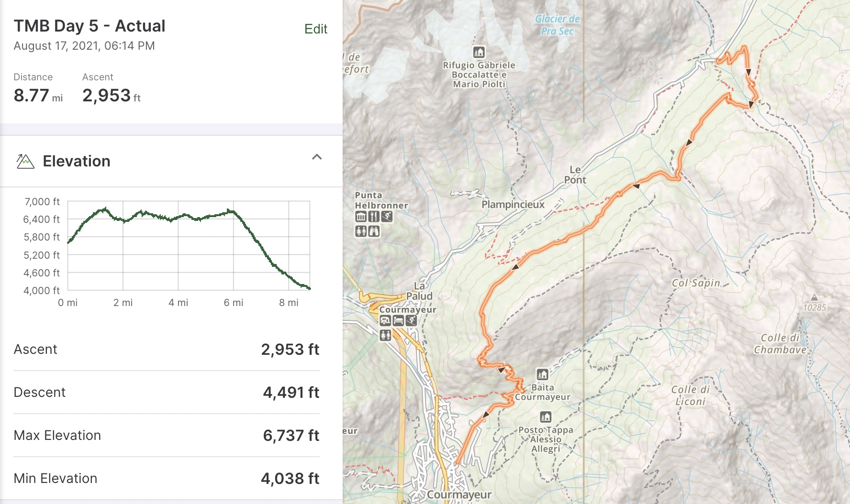This screenshot has height=504, width=850.
Task: Collapse the Elevation section chevron
Action: [317, 157]
